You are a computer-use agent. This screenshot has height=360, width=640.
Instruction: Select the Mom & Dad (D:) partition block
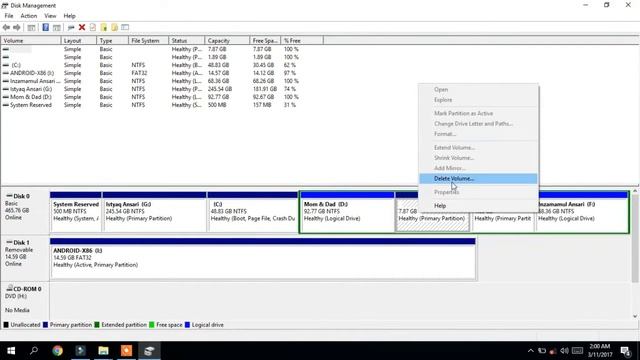[x=348, y=212]
